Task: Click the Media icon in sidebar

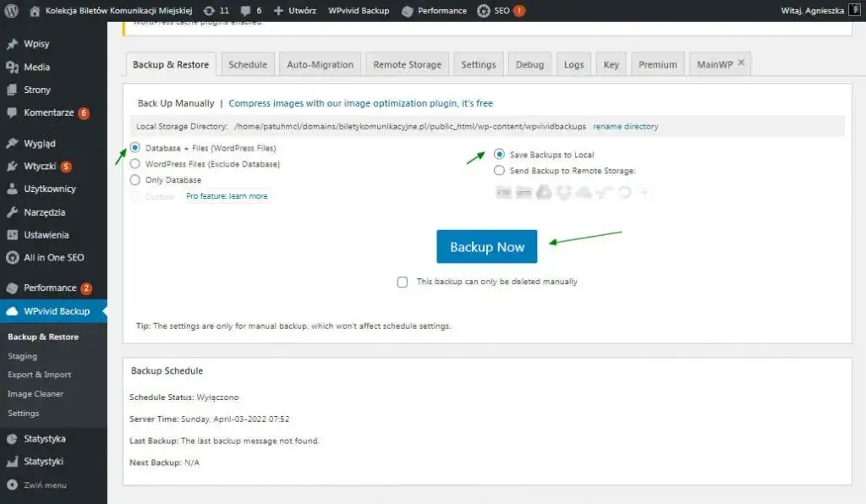Action: 12,68
